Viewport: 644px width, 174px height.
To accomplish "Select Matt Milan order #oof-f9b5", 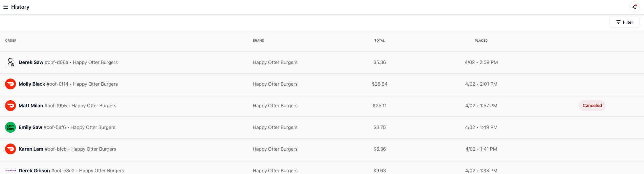I will click(x=67, y=106).
